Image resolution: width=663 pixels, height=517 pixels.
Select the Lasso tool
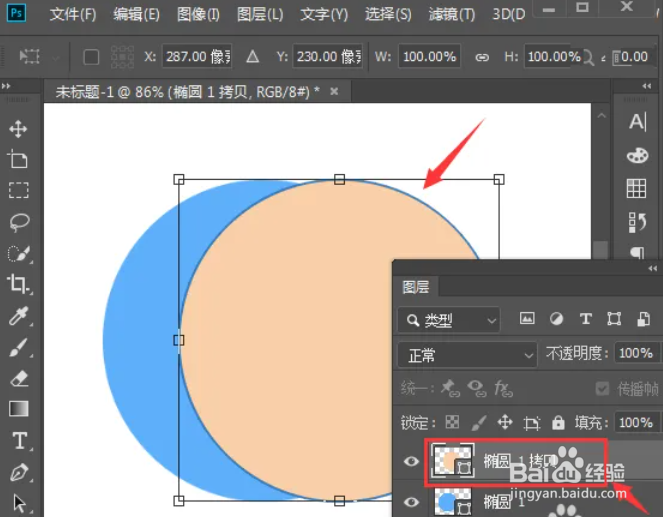(19, 222)
